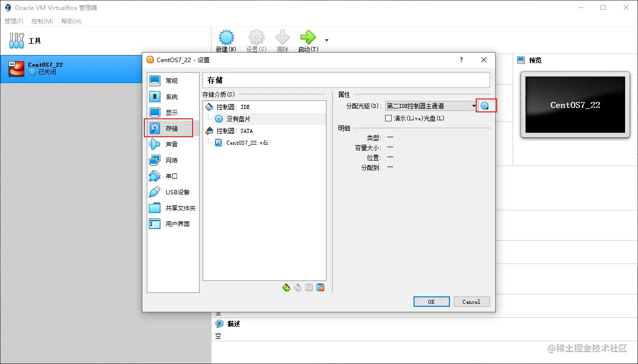Click the 描述 section header
The height and width of the screenshot is (364, 638).
[233, 324]
